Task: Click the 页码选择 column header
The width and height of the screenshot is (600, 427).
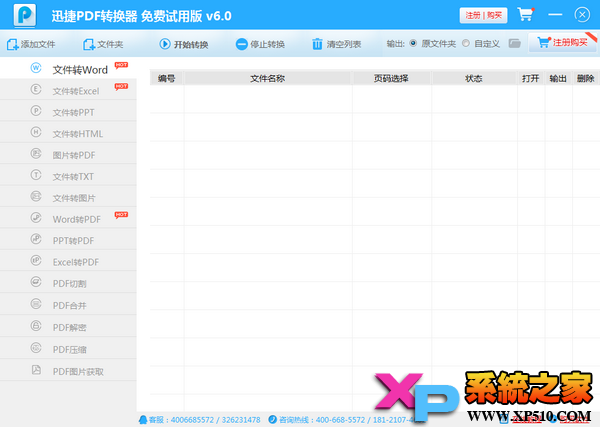Action: 391,78
